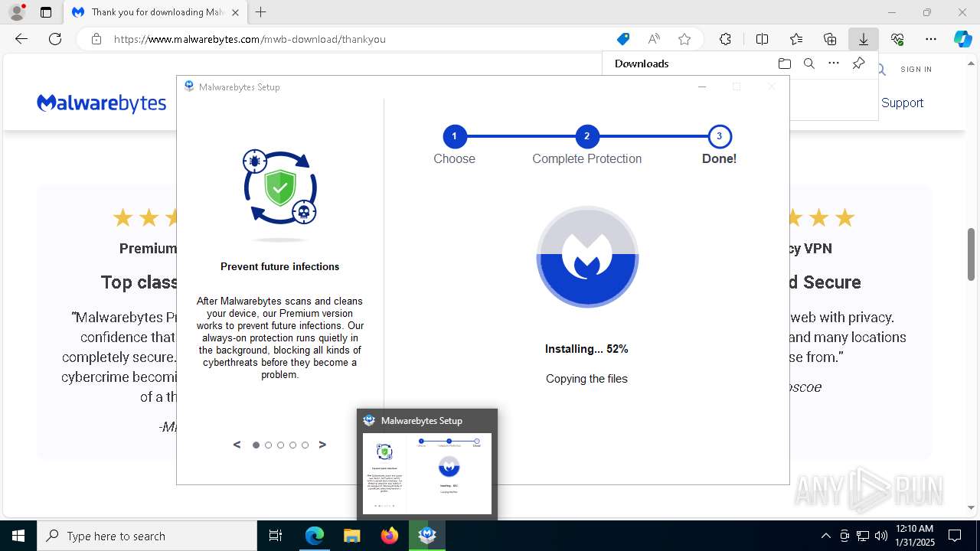Select first carousel dot indicator
This screenshot has height=551, width=980.
(x=256, y=445)
